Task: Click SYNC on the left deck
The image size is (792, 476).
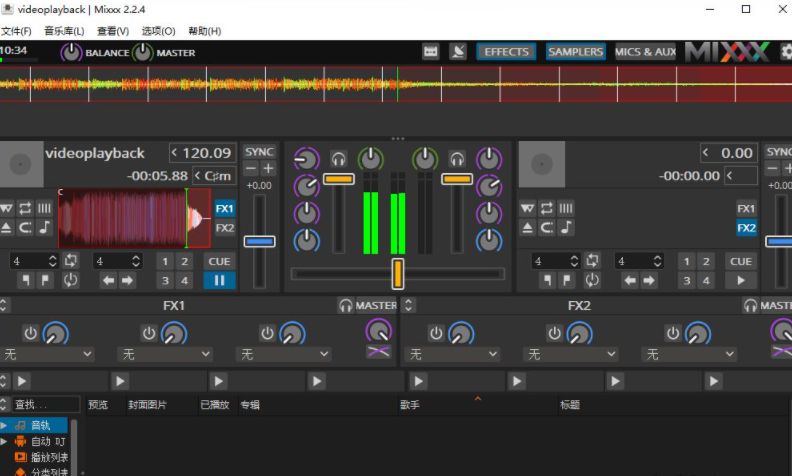Action: (259, 152)
